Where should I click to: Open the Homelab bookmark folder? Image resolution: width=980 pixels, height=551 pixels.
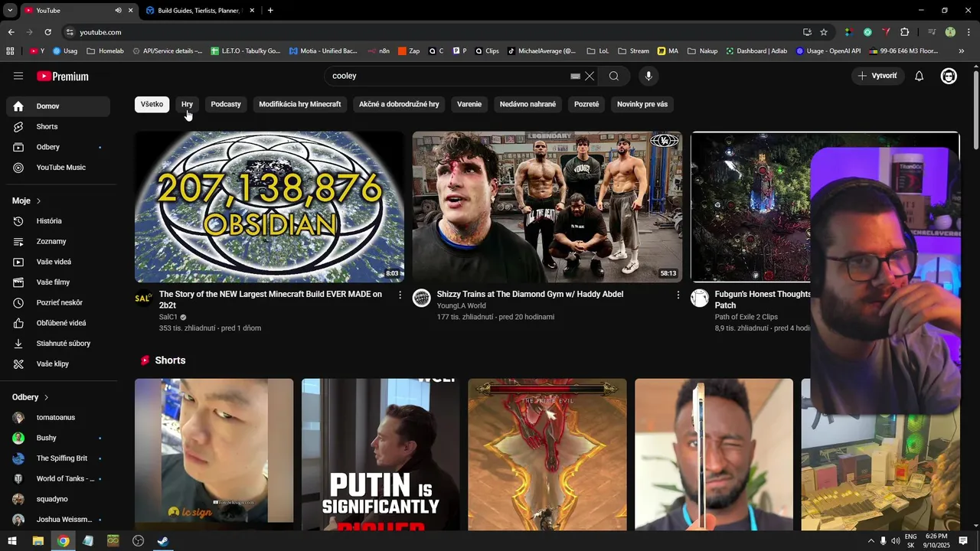(105, 51)
